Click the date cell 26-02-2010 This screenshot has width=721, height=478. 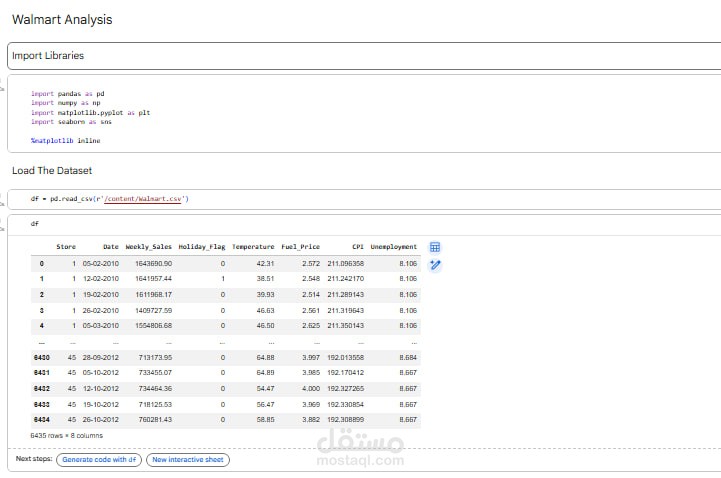tap(101, 311)
